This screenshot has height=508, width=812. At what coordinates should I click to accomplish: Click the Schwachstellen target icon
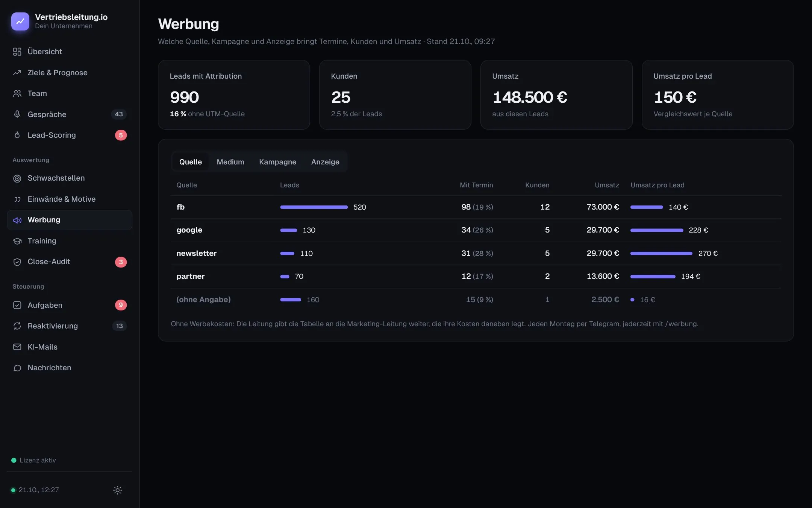click(x=17, y=178)
